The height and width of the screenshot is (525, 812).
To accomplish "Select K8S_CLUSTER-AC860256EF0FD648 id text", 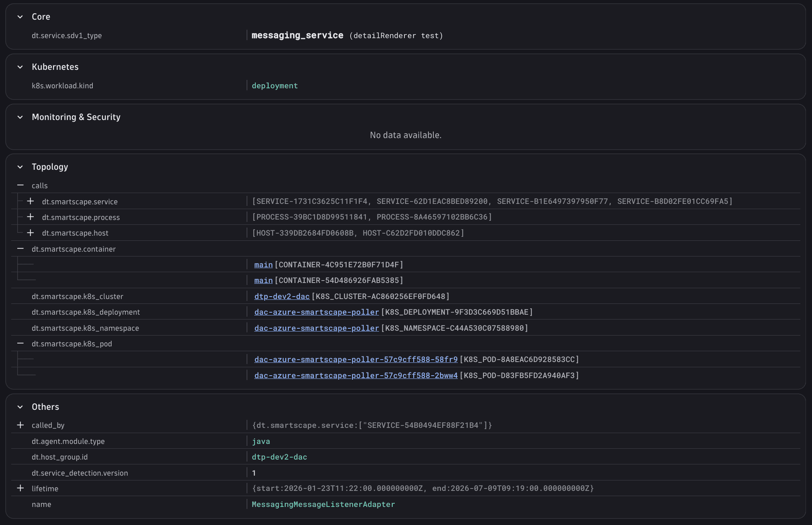I will point(381,297).
